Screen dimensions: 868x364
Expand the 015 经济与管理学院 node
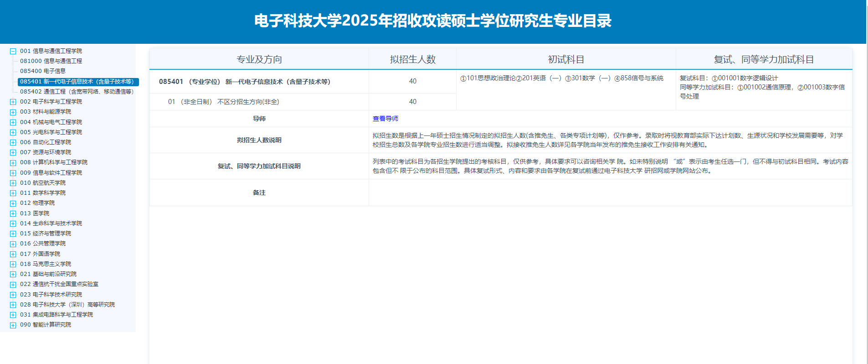point(13,234)
